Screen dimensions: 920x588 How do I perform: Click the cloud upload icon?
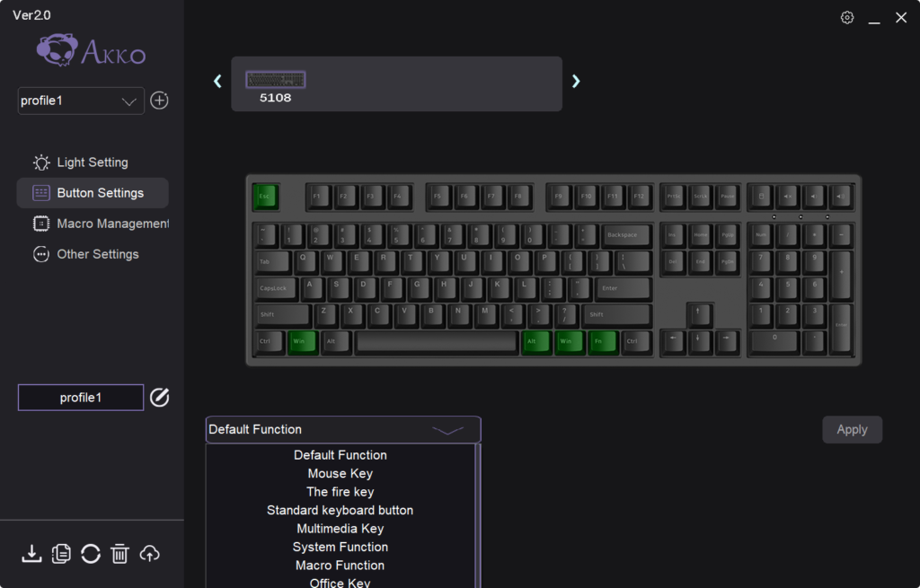(x=150, y=553)
